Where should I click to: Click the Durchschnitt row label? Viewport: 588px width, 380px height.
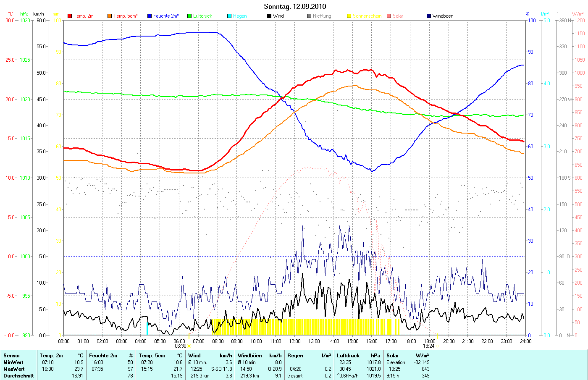[x=18, y=376]
